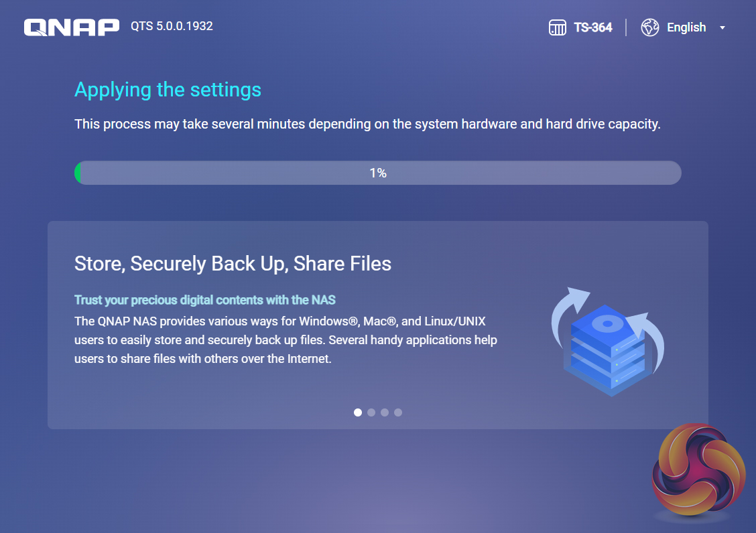Jump to the third carousel slide dot

click(385, 412)
